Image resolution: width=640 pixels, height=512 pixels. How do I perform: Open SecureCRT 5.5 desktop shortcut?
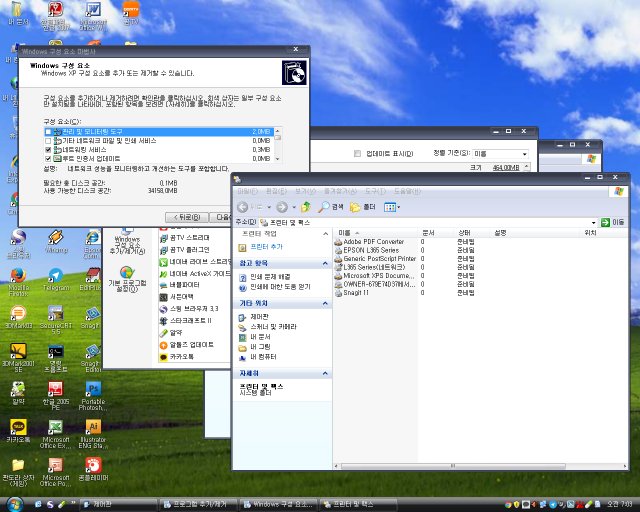(56, 320)
